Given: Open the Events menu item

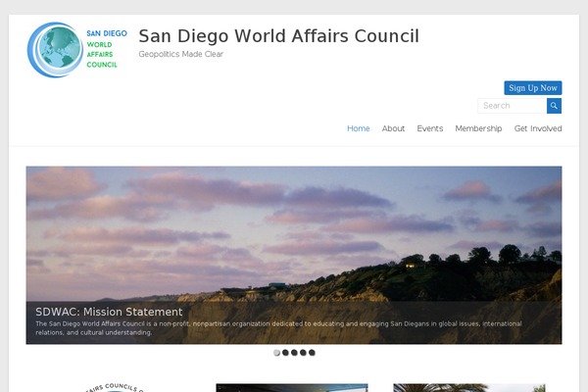Looking at the screenshot, I should 430,128.
